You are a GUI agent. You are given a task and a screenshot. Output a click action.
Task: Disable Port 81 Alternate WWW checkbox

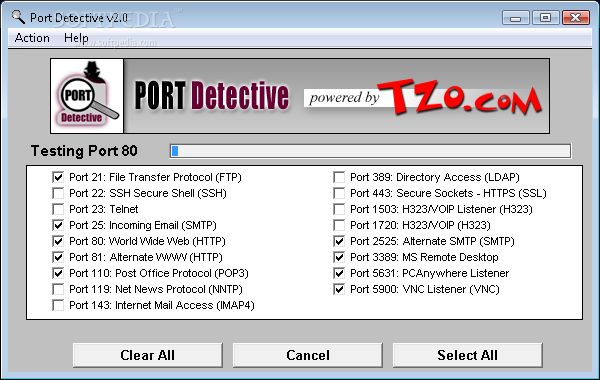coord(58,257)
